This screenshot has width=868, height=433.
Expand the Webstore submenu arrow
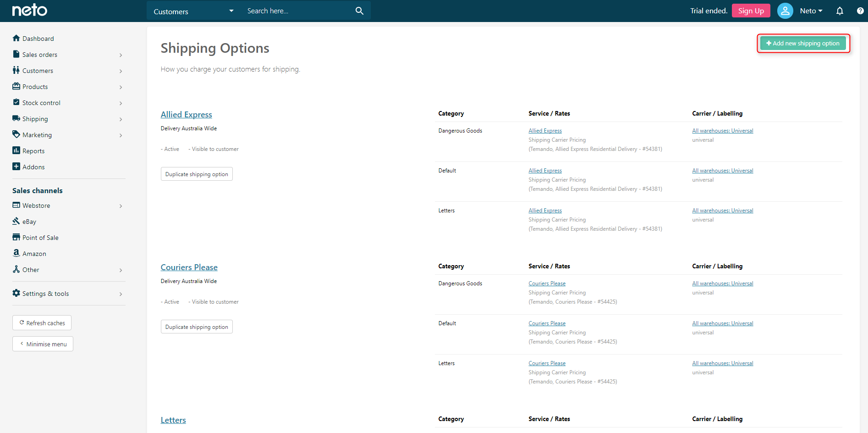click(121, 206)
